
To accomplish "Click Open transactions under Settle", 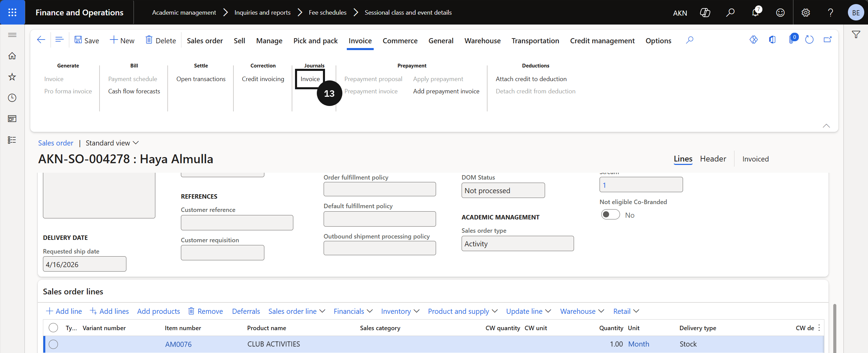I will (x=201, y=79).
